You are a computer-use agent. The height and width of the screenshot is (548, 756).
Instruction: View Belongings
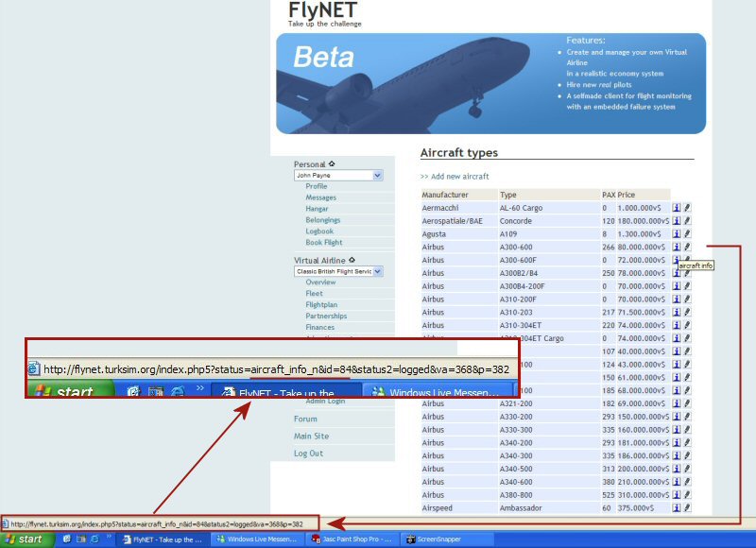click(x=322, y=220)
